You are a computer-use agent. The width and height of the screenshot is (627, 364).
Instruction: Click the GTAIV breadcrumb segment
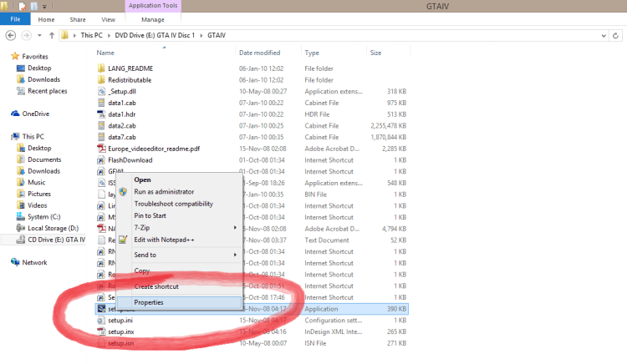[217, 35]
